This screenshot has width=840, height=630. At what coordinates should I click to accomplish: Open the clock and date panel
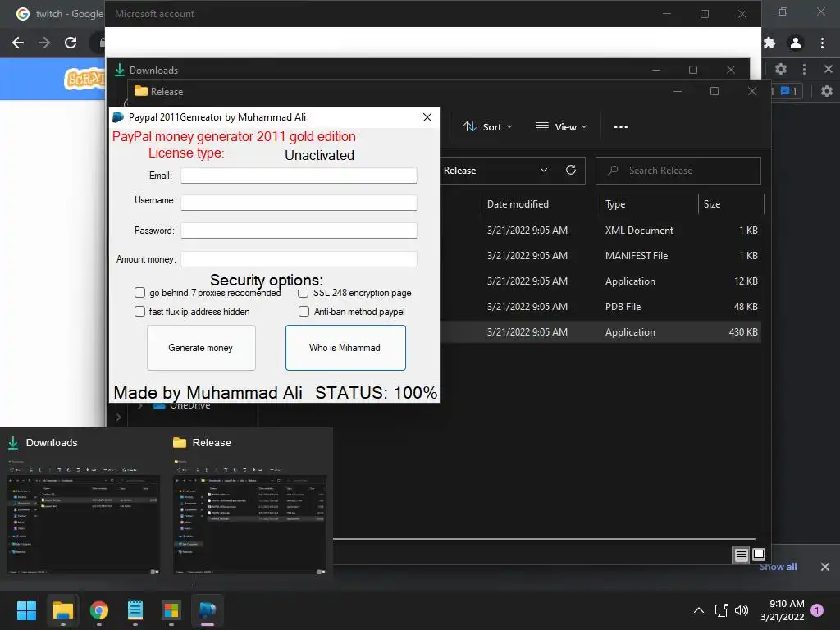782,610
